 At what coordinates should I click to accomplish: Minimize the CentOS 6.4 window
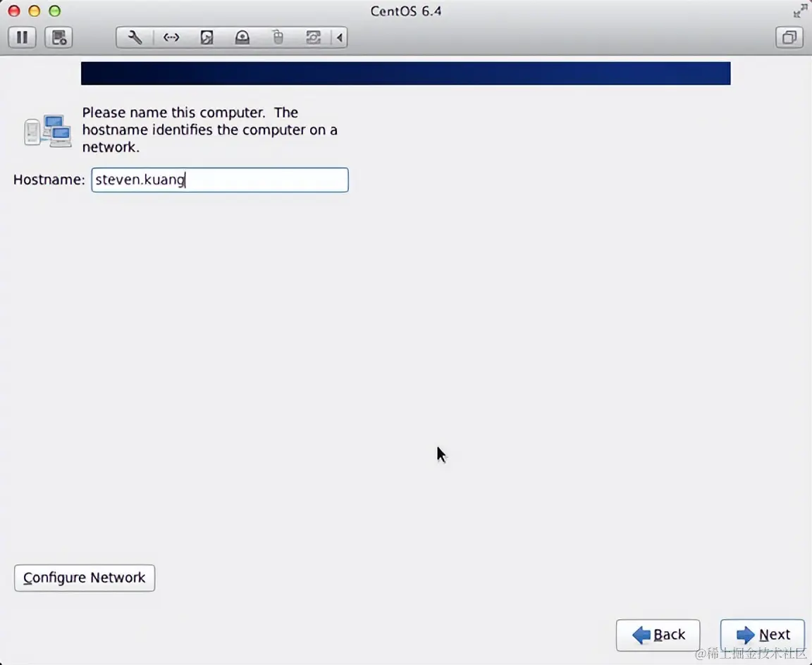34,11
